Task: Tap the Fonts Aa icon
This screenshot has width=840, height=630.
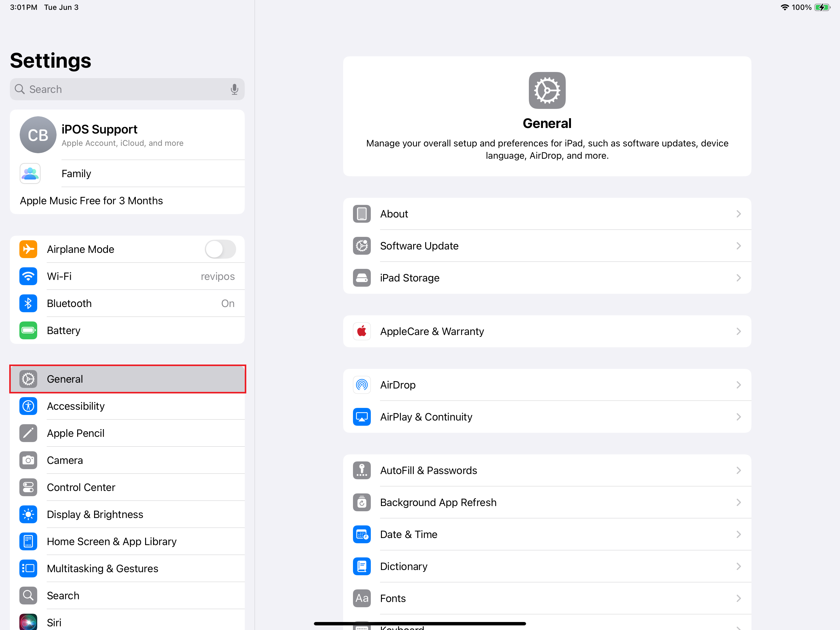Action: tap(362, 598)
